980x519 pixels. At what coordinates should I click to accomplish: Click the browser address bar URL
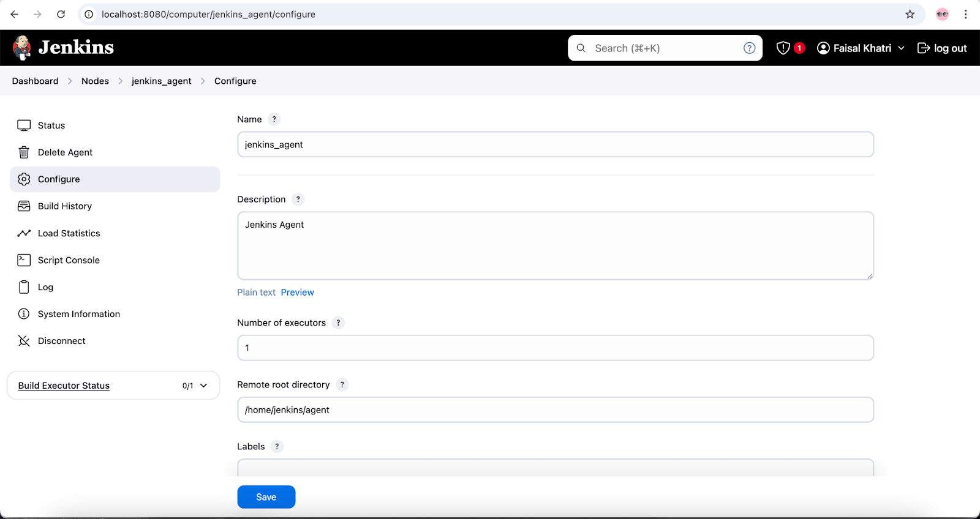tap(208, 14)
